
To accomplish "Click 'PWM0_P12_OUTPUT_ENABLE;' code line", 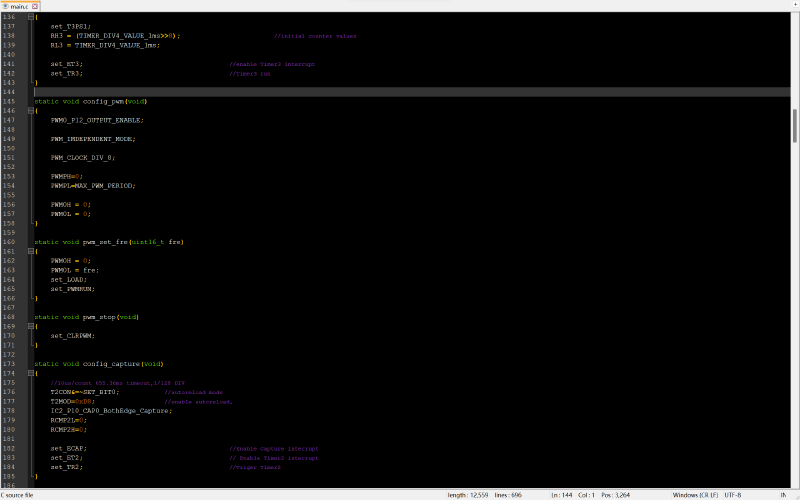I will (97, 120).
